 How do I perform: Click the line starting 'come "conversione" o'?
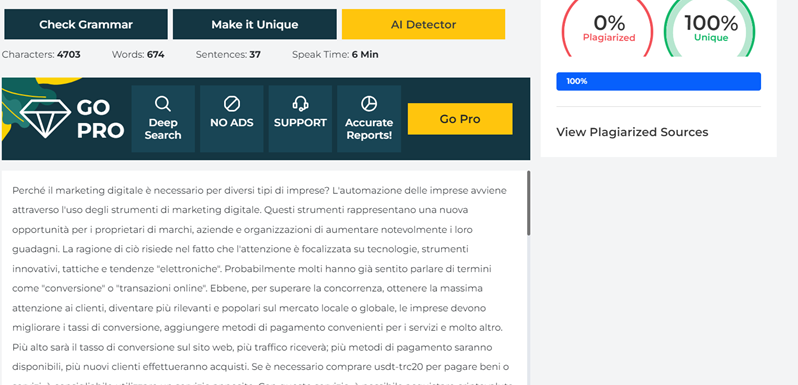tap(247, 288)
